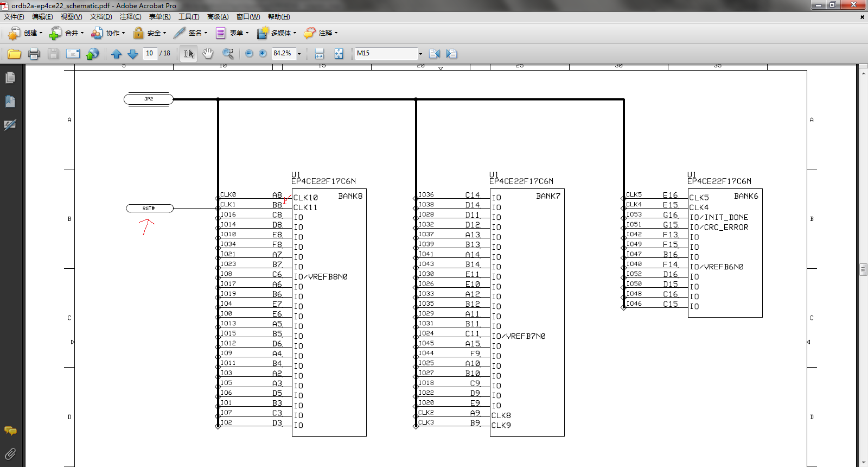Click the Print icon

click(34, 54)
